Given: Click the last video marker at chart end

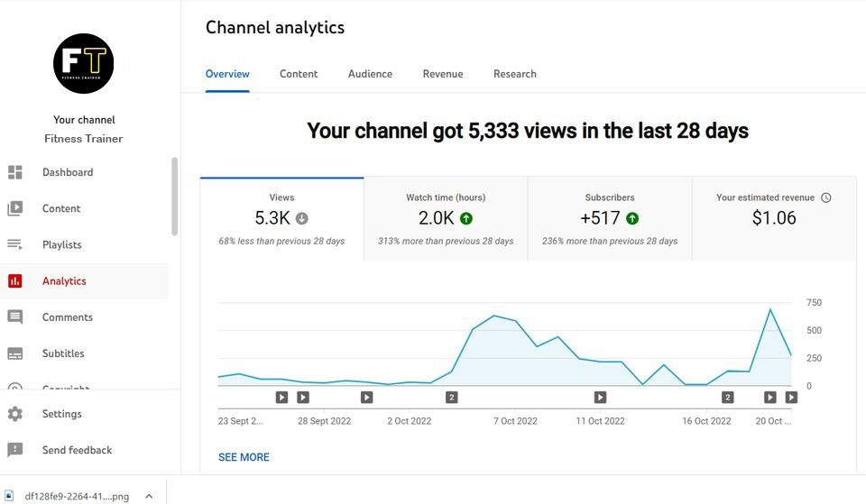Looking at the screenshot, I should pyautogui.click(x=791, y=397).
